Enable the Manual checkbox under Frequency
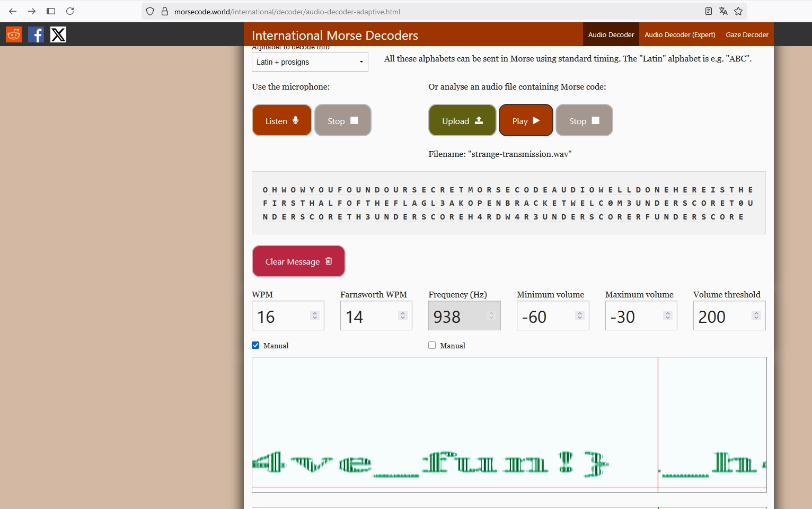Image resolution: width=812 pixels, height=509 pixels. pyautogui.click(x=432, y=345)
